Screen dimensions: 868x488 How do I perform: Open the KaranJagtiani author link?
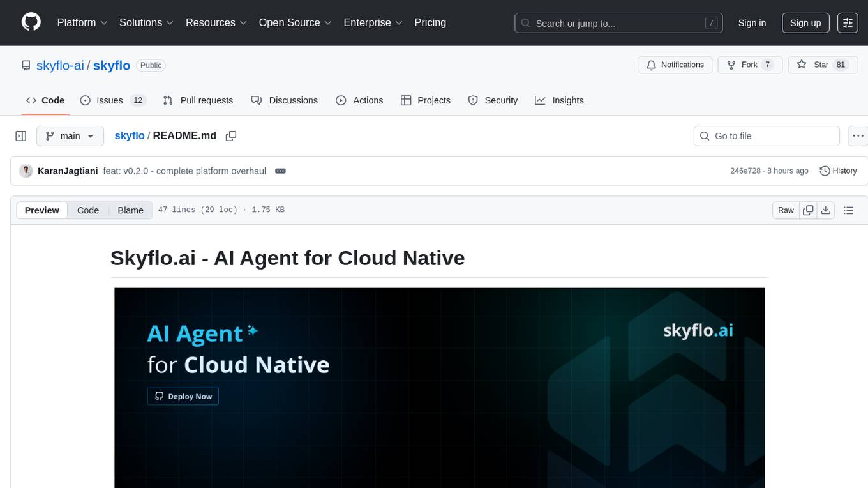click(68, 171)
